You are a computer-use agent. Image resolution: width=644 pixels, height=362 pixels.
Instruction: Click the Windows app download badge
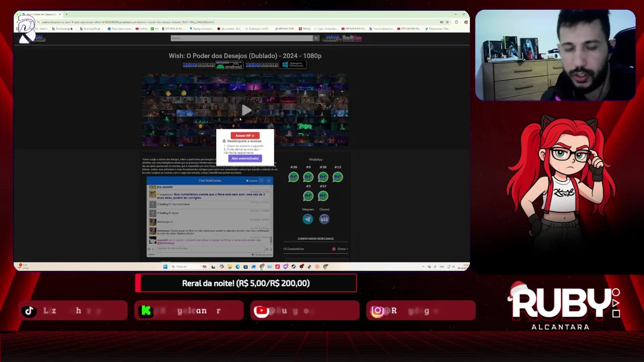tap(293, 65)
